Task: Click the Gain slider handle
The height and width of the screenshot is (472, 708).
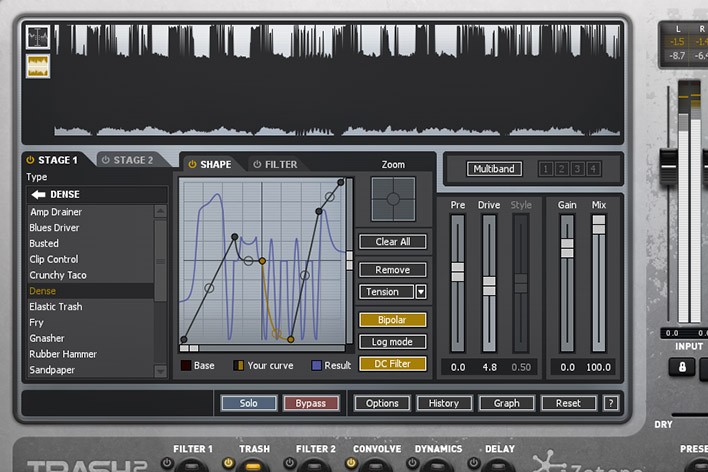Action: [567, 248]
